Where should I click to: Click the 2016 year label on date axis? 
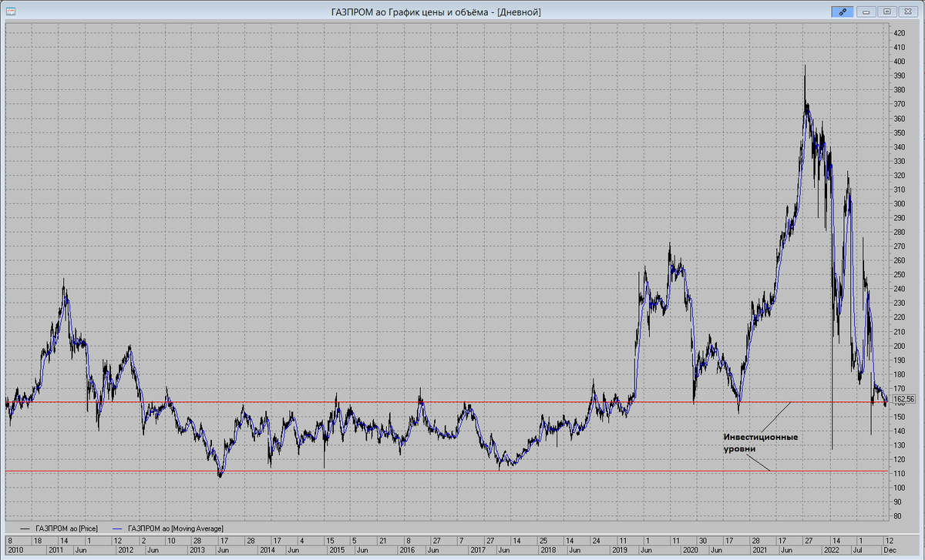tap(407, 551)
